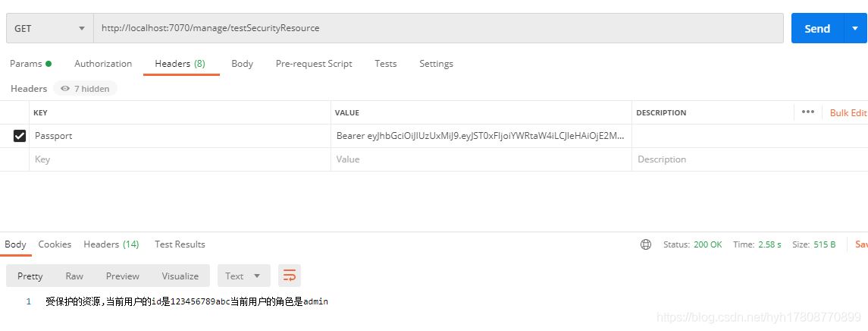This screenshot has height=331, width=868.
Task: Open the three-dots column options menu
Action: pos(807,112)
